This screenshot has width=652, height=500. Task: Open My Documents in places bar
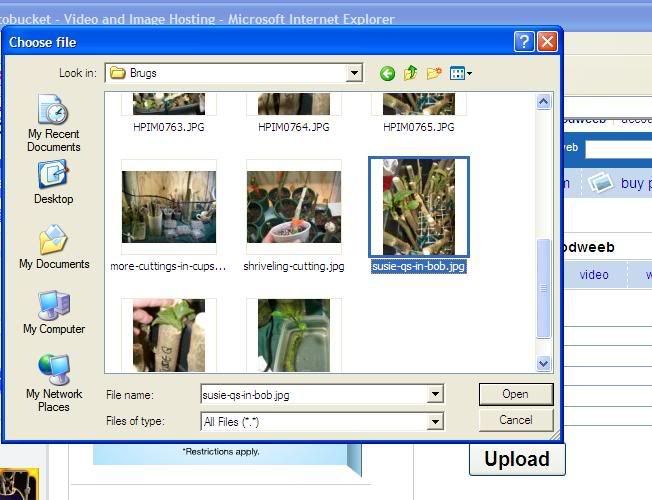pyautogui.click(x=54, y=247)
